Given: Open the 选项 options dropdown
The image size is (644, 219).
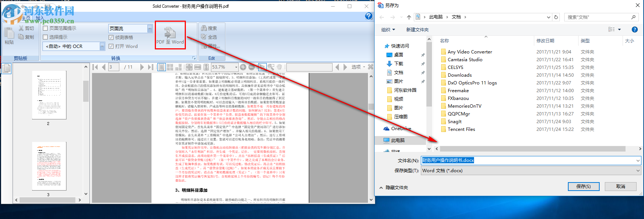Looking at the screenshot, I should 358,67.
